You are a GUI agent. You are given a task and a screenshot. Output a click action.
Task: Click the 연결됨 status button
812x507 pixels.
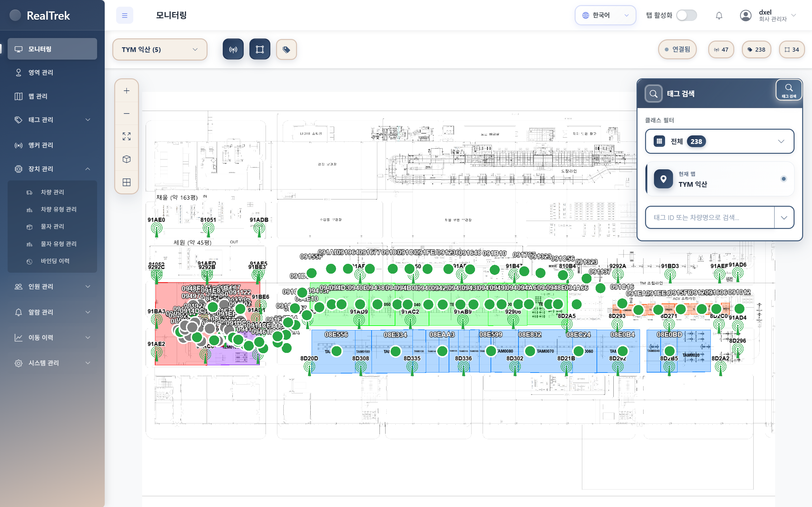click(x=677, y=50)
